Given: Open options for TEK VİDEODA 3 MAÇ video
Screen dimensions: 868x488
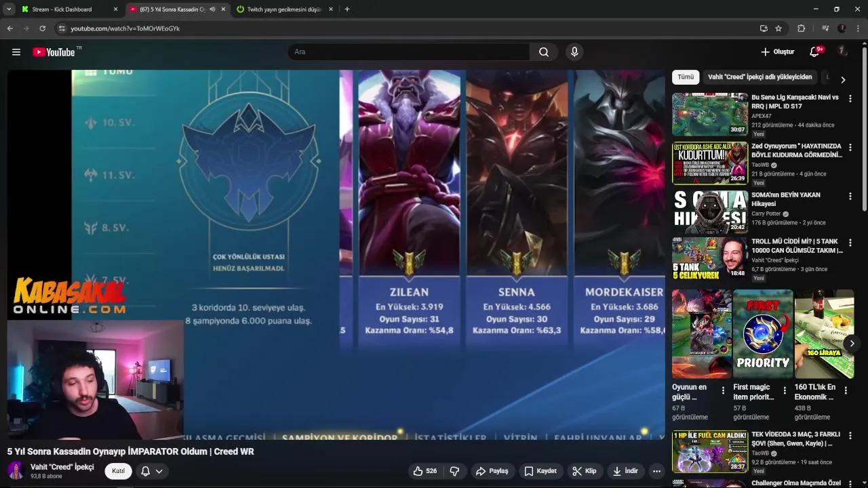Looking at the screenshot, I should 850,437.
